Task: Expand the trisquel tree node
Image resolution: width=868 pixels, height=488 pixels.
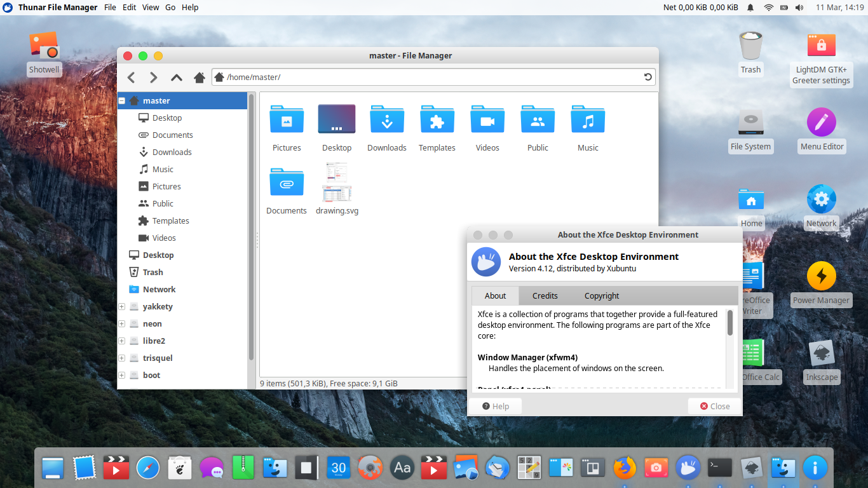Action: [122, 358]
